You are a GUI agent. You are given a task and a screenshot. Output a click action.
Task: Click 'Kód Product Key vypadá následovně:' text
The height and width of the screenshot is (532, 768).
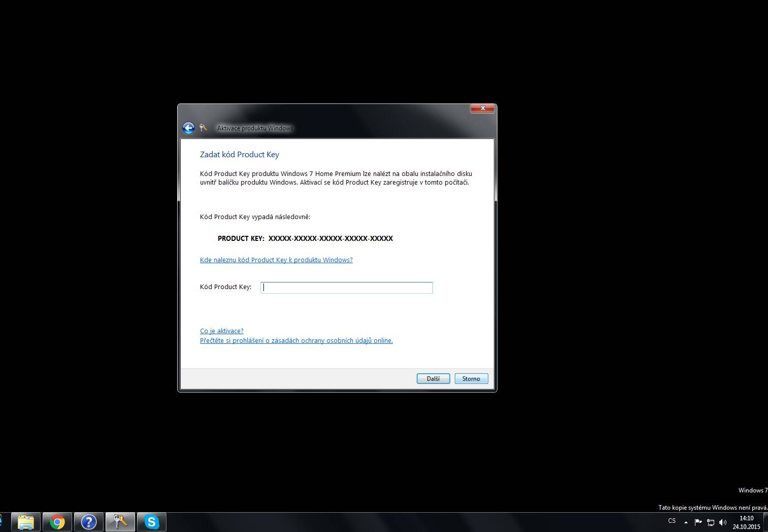255,217
